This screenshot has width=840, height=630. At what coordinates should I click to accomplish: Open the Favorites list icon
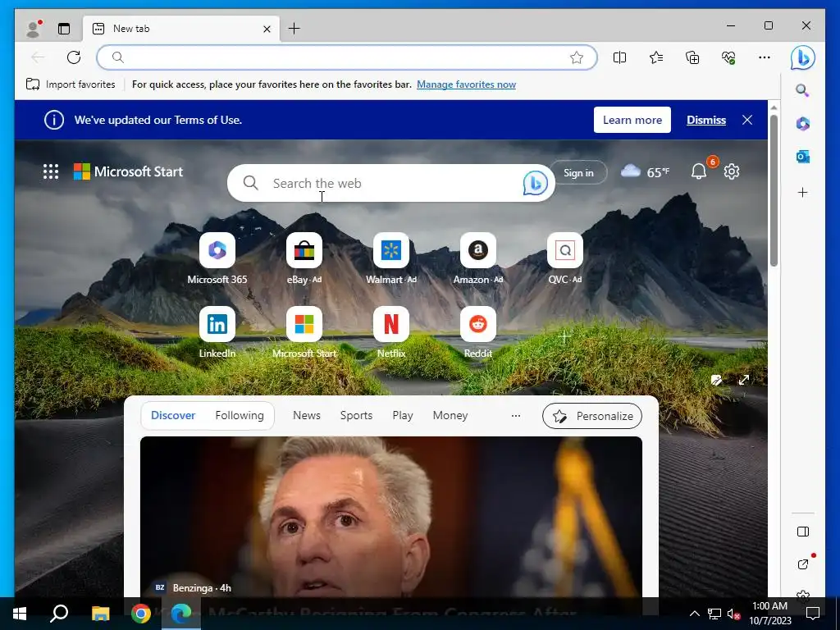click(656, 57)
